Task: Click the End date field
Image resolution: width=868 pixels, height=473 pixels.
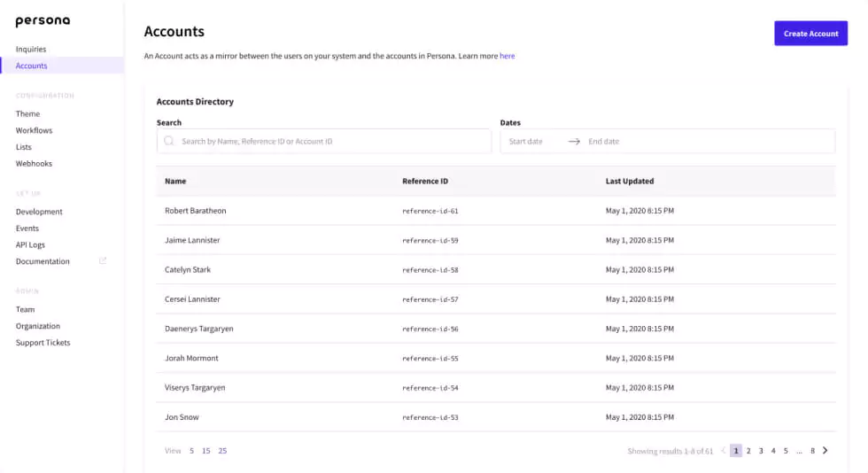Action: click(603, 141)
